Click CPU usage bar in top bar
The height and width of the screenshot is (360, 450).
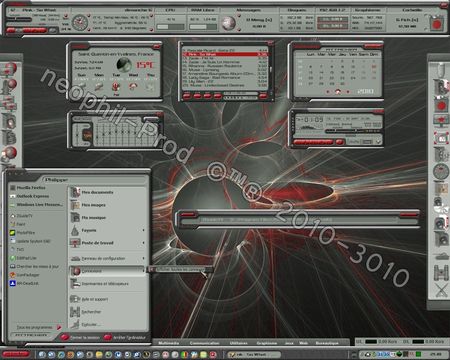pyautogui.click(x=170, y=27)
